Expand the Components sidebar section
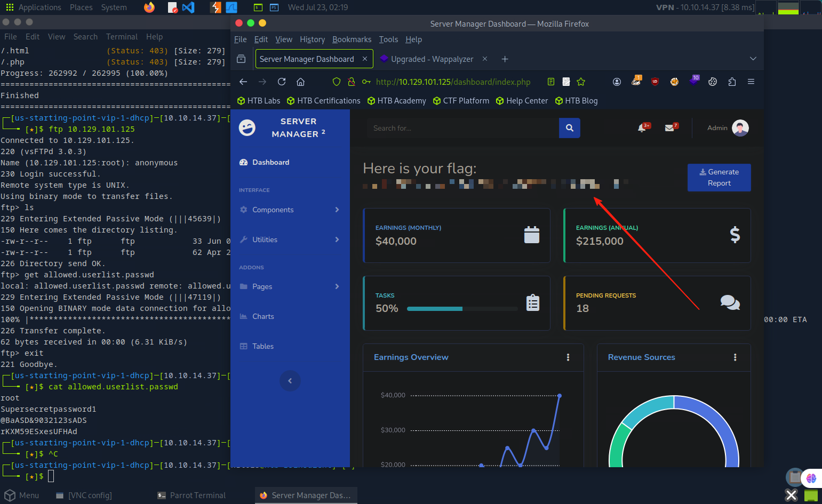 pyautogui.click(x=290, y=210)
